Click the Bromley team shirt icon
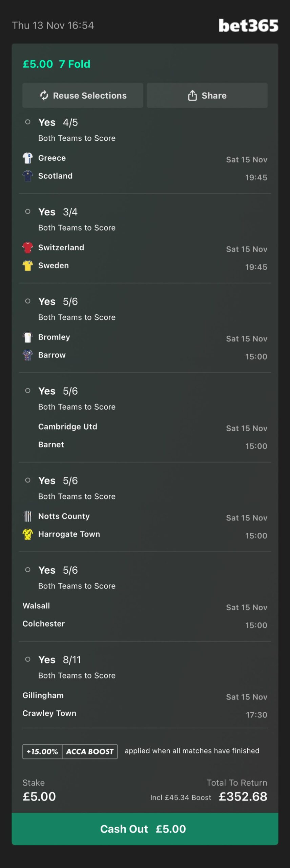Viewport: 290px width, 868px height. coord(28,337)
